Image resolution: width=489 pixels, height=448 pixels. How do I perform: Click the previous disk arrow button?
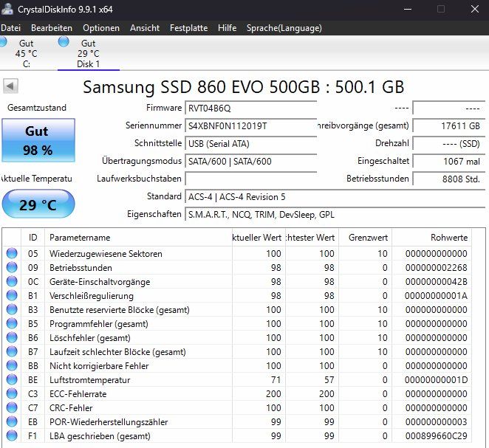[10, 86]
